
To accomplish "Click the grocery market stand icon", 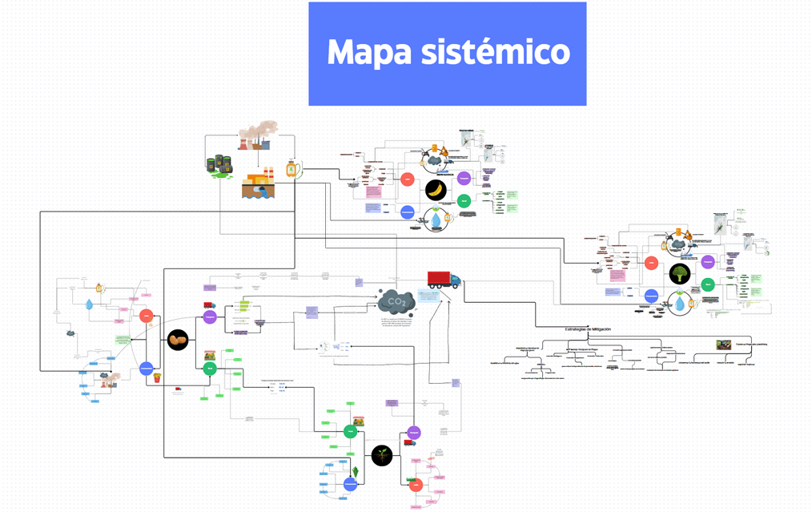I will pos(209,357).
